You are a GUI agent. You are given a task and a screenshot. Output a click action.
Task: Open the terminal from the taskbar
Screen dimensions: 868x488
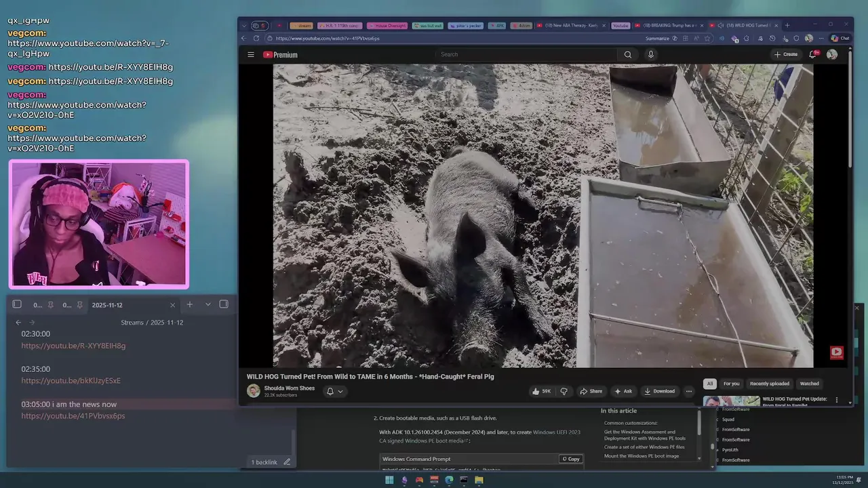click(464, 480)
